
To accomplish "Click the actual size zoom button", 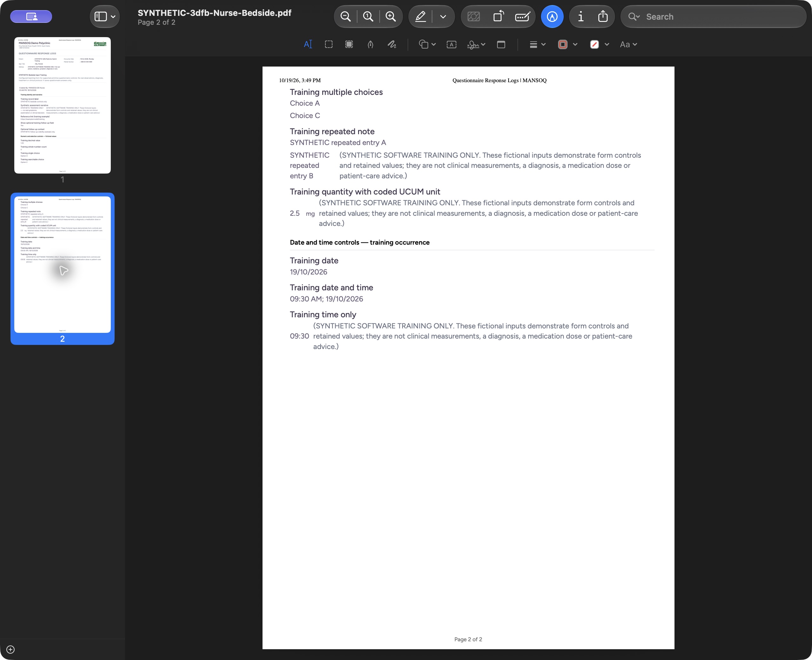I will pyautogui.click(x=368, y=17).
